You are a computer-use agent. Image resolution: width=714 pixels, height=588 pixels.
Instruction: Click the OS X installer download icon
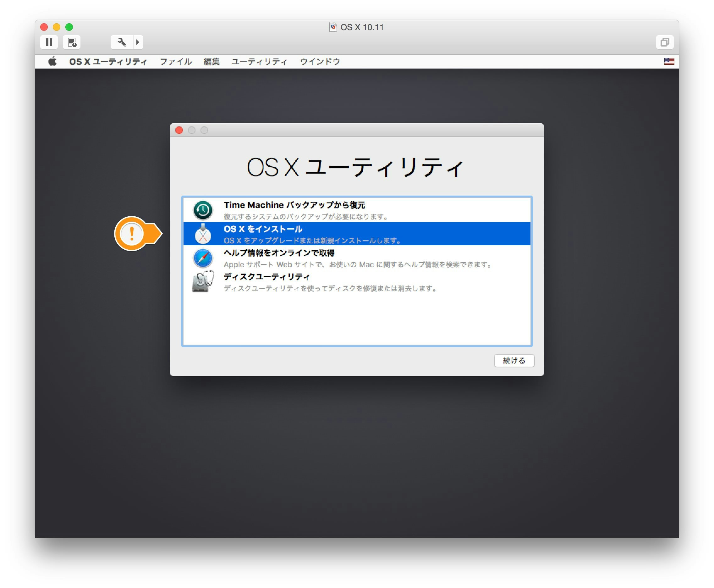(x=202, y=234)
